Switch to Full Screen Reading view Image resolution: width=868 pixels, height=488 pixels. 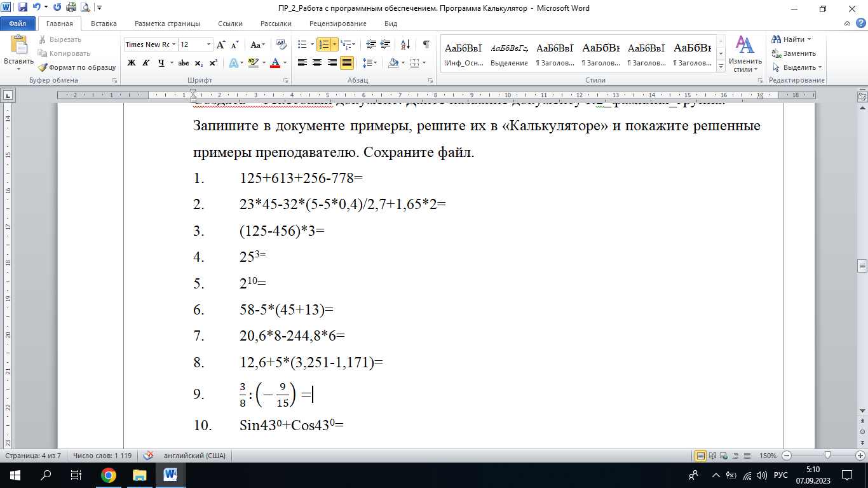[712, 456]
